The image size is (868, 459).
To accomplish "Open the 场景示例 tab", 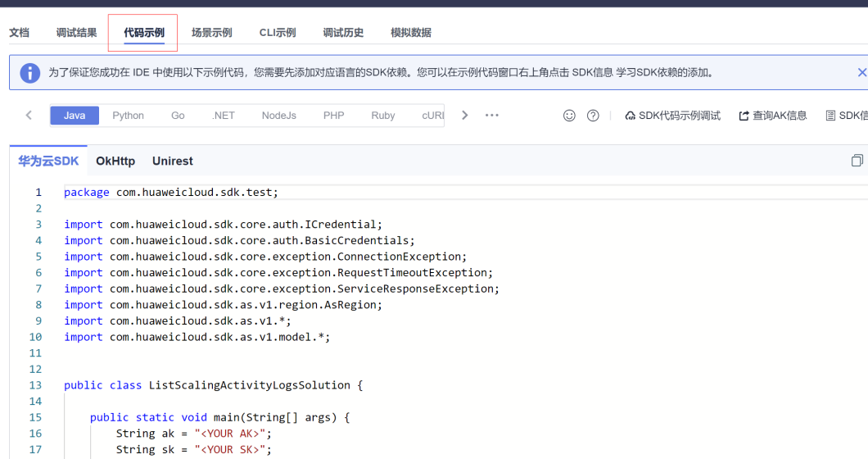I will click(x=211, y=33).
